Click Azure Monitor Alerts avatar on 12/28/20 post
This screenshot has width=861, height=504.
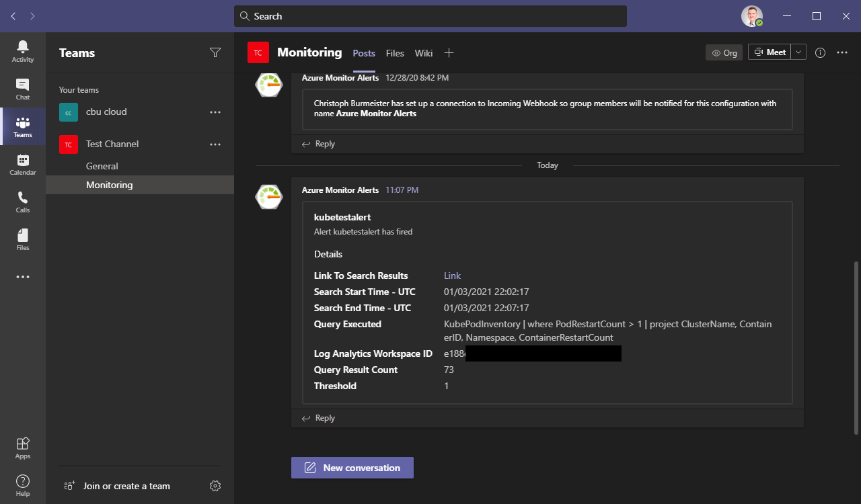(x=269, y=85)
